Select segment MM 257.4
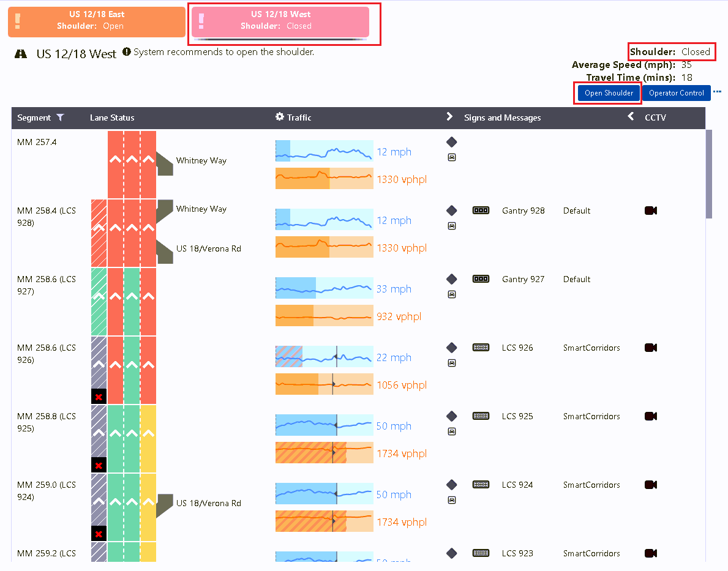 click(x=37, y=142)
